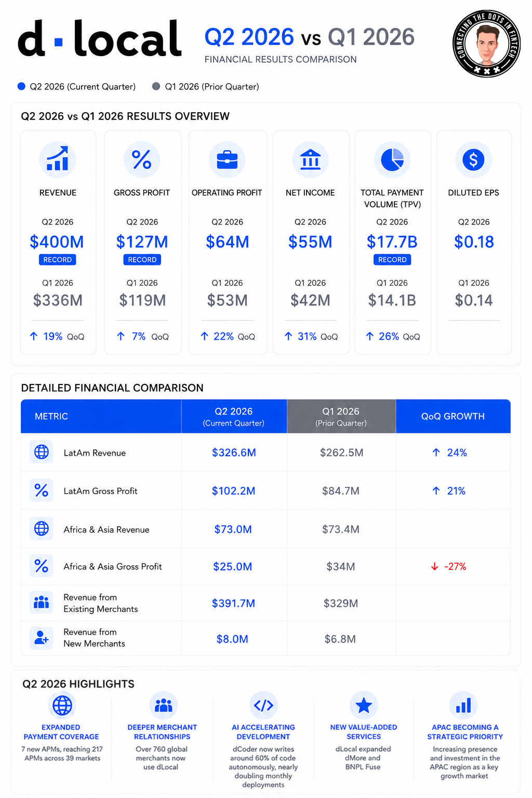The image size is (532, 798).
Task: Click the METRIC column header
Action: point(101,416)
